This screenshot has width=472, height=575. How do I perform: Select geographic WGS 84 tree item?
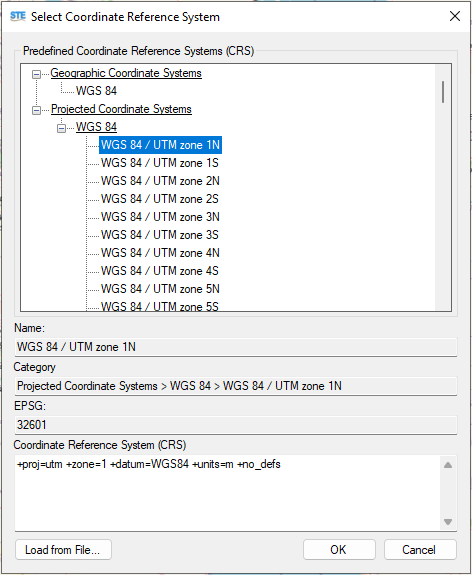pyautogui.click(x=96, y=91)
